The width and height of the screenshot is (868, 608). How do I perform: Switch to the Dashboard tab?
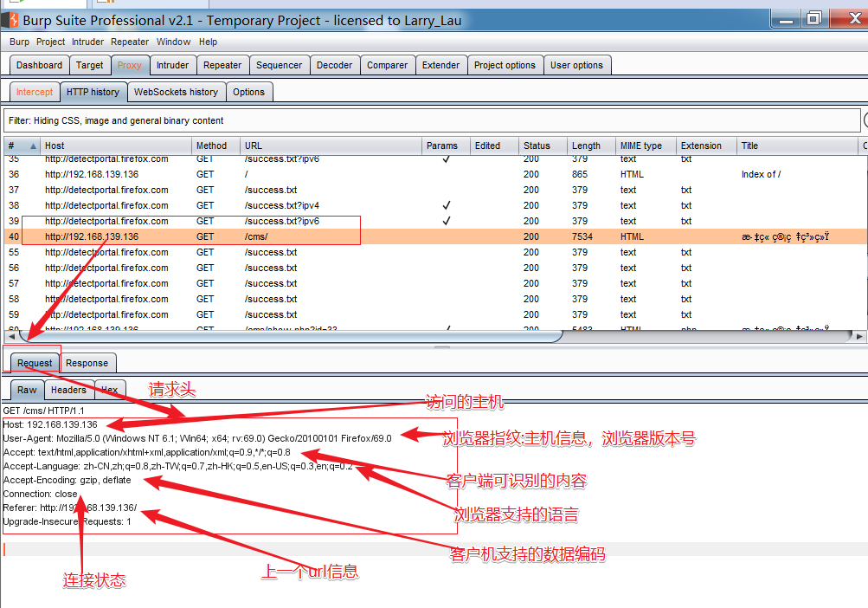(x=39, y=65)
